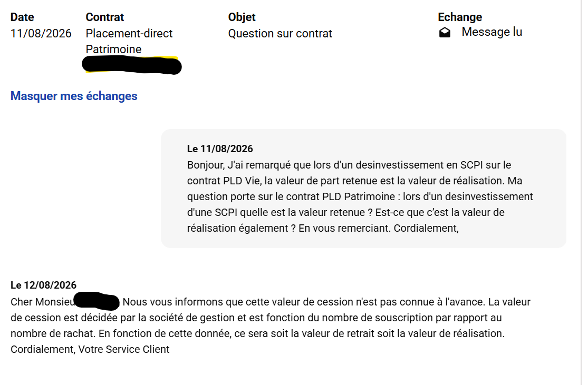The height and width of the screenshot is (385, 588).
Task: Click the Echange column header
Action: point(460,17)
